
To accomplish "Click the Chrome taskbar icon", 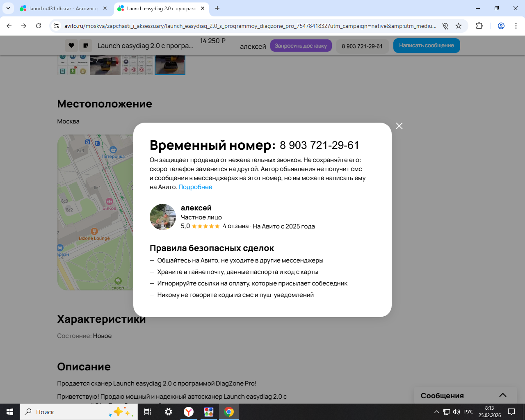I will point(229,412).
